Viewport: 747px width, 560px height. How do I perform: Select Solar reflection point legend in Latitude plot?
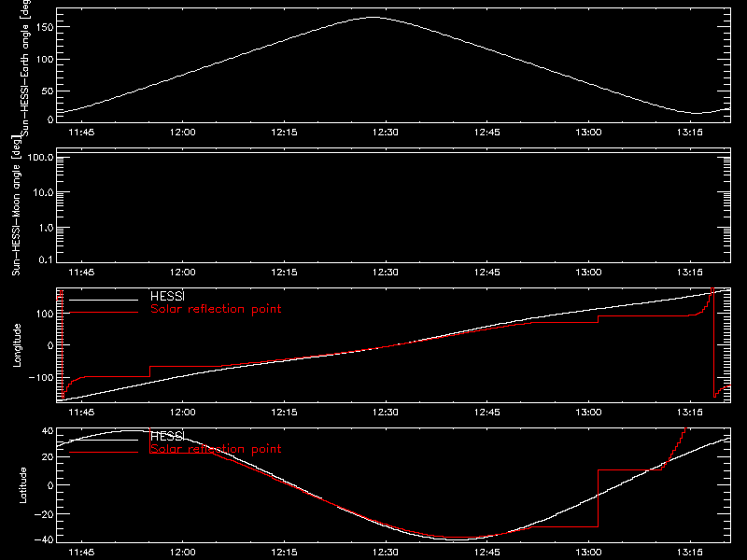pos(216,449)
